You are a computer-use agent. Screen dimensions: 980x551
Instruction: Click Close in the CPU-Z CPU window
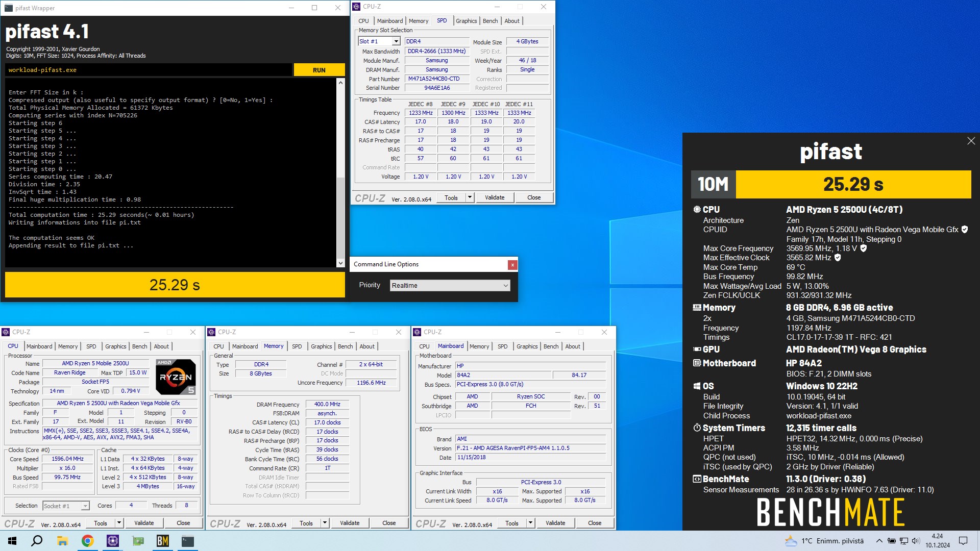pos(183,523)
